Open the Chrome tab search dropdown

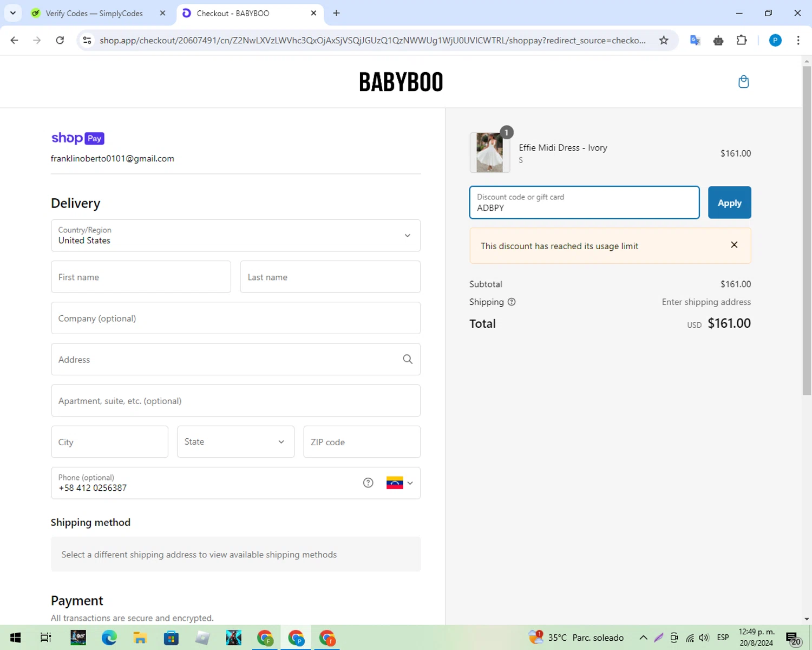point(13,13)
